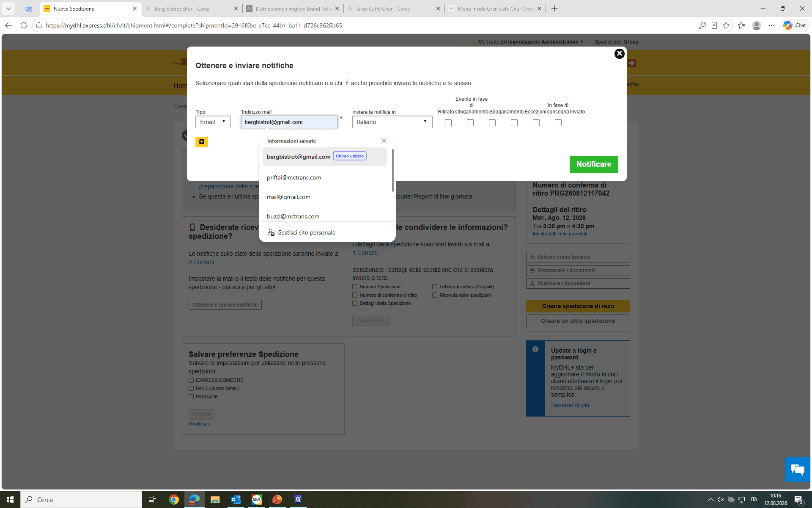Click the saved-emails popup scrollbar
812x508 pixels.
coord(393,170)
